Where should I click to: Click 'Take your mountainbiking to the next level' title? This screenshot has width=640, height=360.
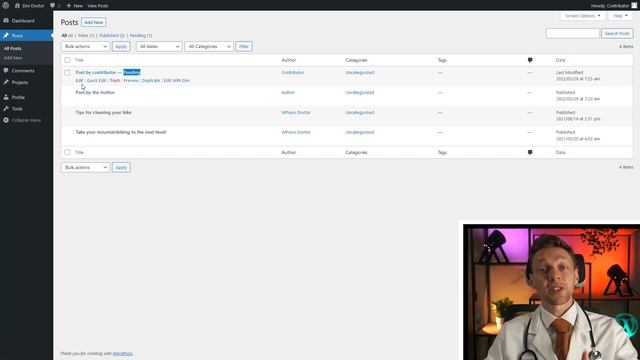click(120, 132)
